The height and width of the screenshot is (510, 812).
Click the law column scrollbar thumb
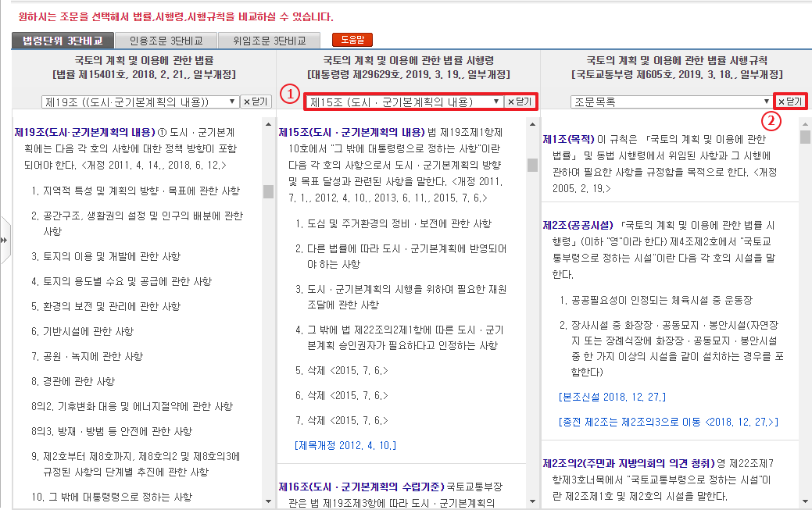tap(268, 191)
